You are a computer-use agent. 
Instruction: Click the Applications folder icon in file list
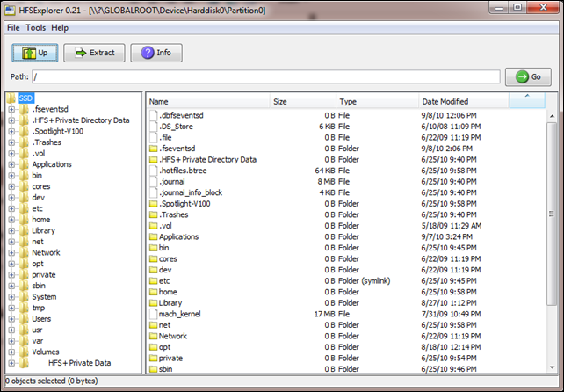(154, 236)
